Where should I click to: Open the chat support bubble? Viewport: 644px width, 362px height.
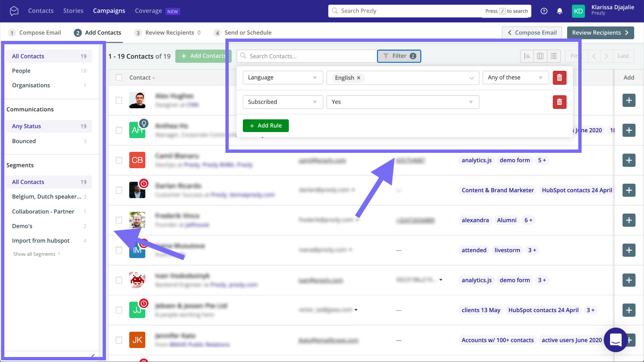[616, 340]
